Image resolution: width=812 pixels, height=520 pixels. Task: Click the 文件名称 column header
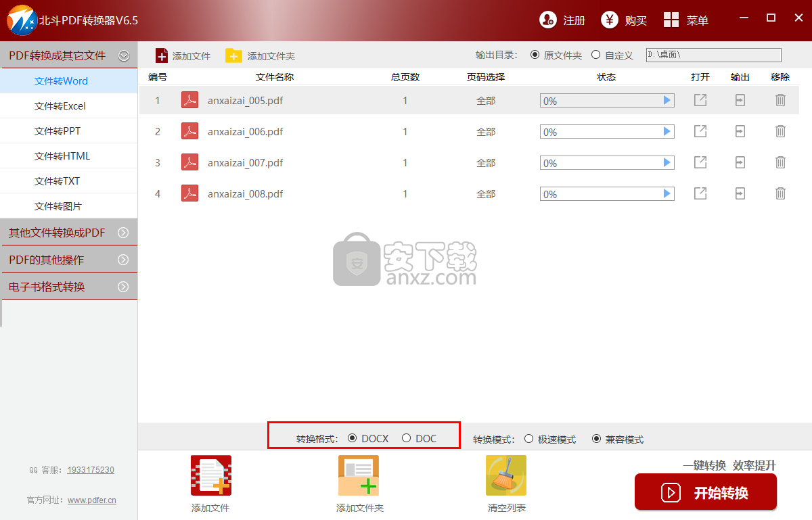[x=274, y=77]
